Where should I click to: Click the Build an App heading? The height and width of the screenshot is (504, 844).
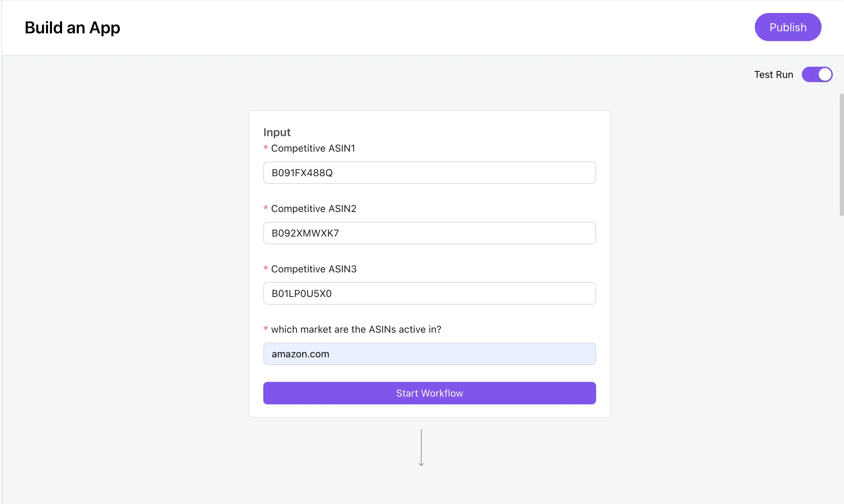(72, 27)
